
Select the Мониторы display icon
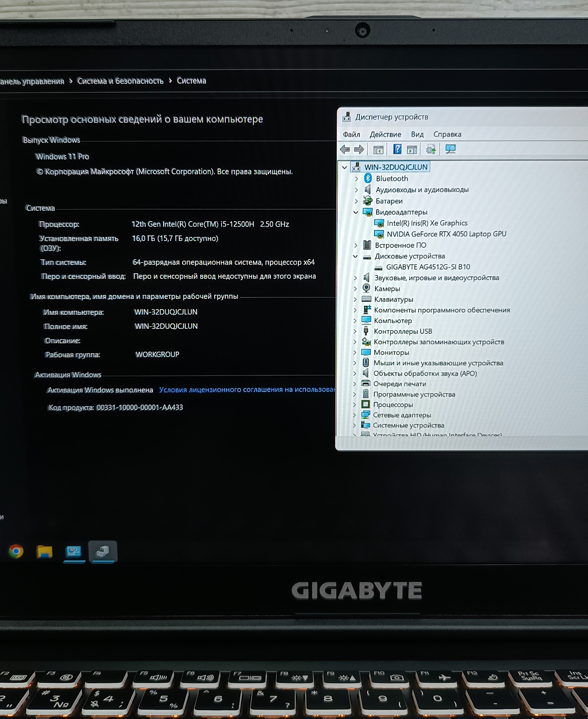(366, 352)
